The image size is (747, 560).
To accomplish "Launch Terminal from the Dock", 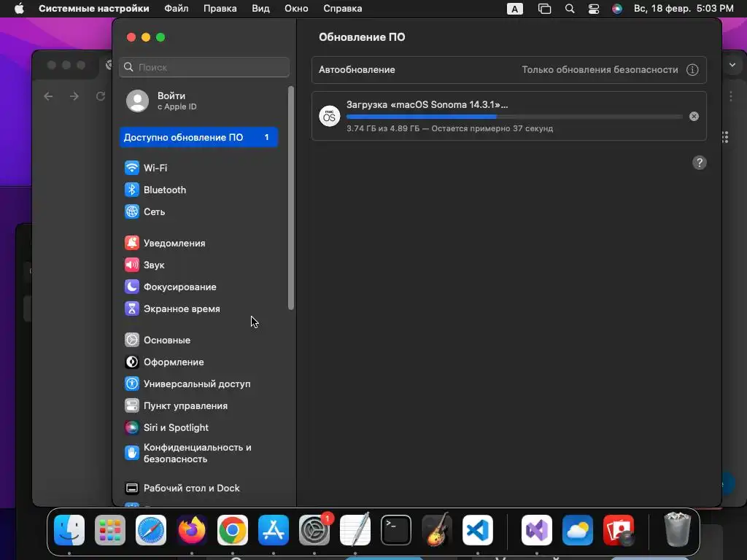I will coord(396,530).
